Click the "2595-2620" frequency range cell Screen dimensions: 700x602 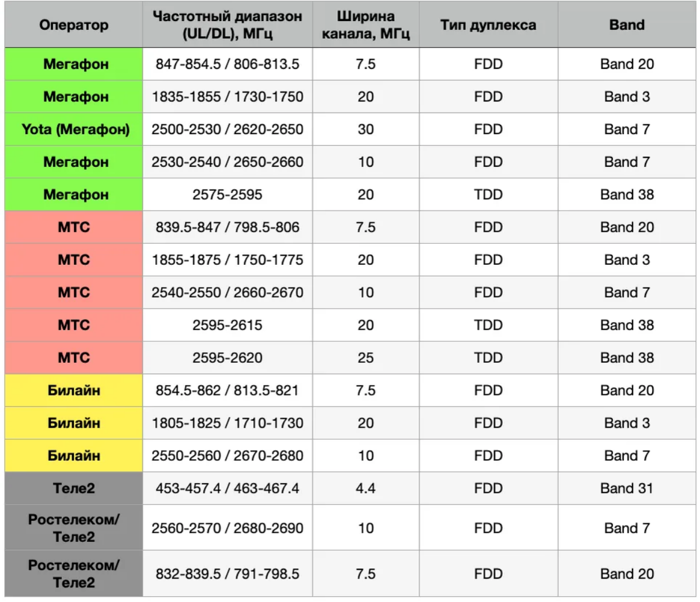[x=228, y=358]
